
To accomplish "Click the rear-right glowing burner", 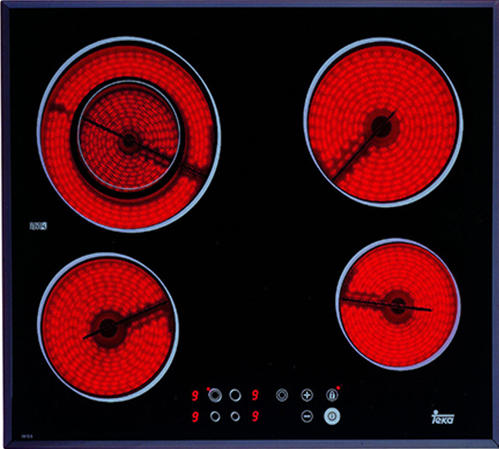I will pos(383,122).
